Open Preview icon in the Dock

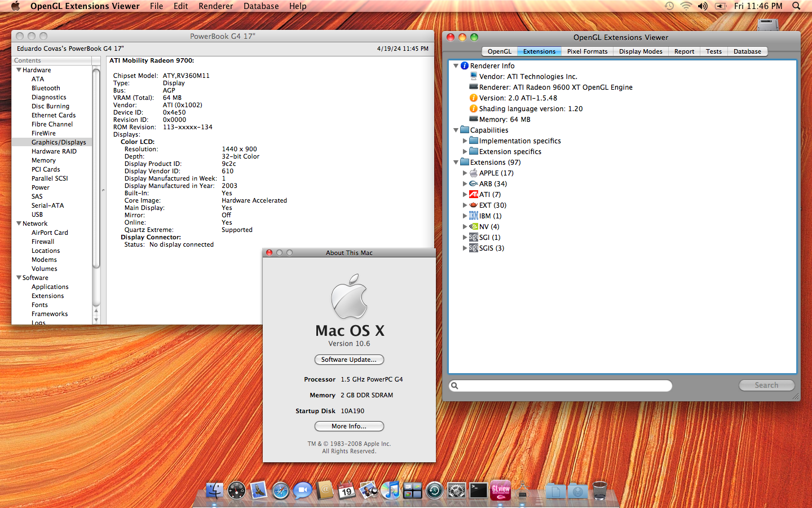368,490
